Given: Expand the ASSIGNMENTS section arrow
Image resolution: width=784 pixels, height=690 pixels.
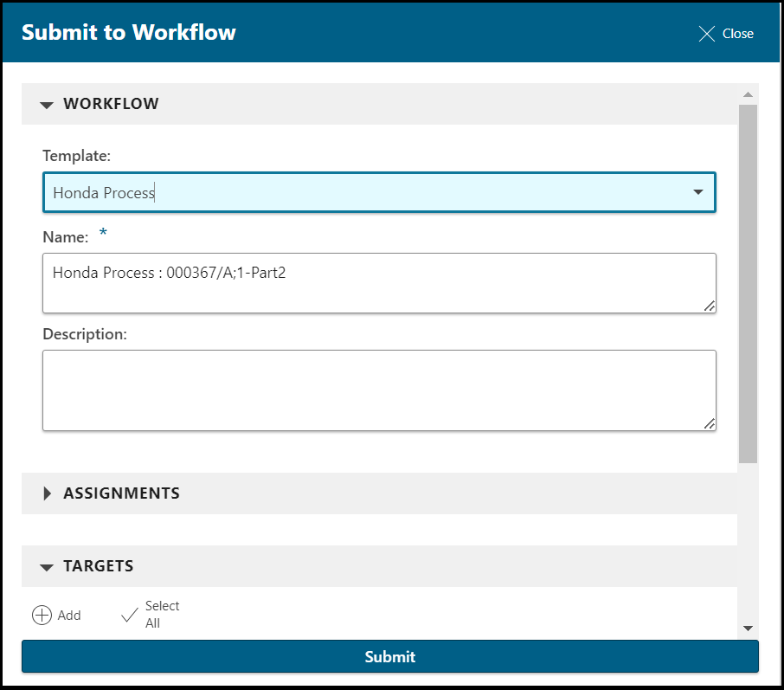Looking at the screenshot, I should click(47, 493).
